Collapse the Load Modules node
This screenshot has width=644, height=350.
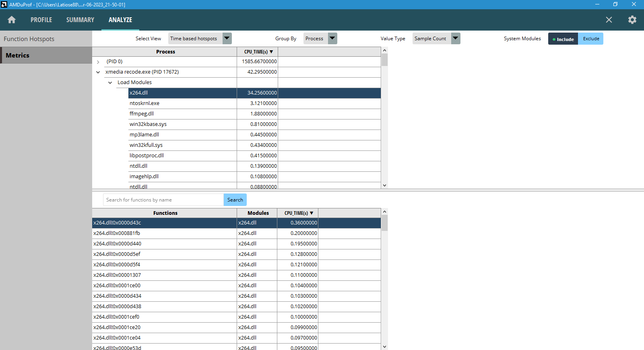pos(110,83)
